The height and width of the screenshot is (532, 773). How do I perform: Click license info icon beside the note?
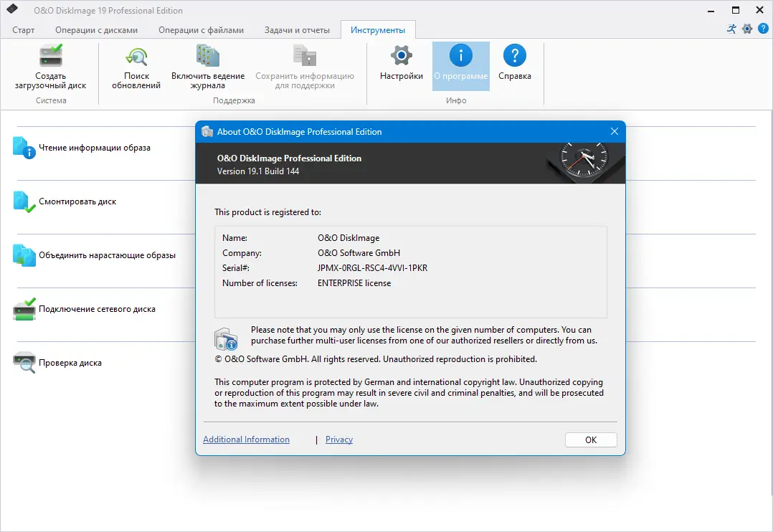click(226, 338)
